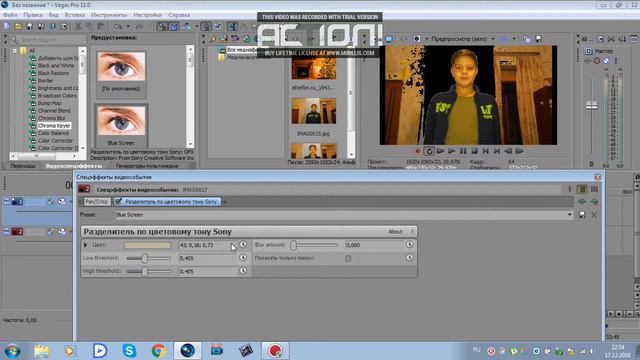This screenshot has height=360, width=640.
Task: Expand the Цвет color parameter
Action: 85,245
